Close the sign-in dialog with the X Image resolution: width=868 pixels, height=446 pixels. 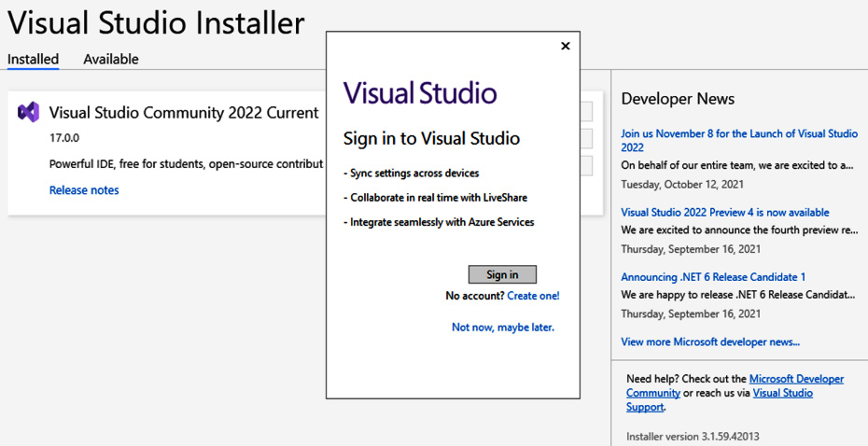[566, 46]
